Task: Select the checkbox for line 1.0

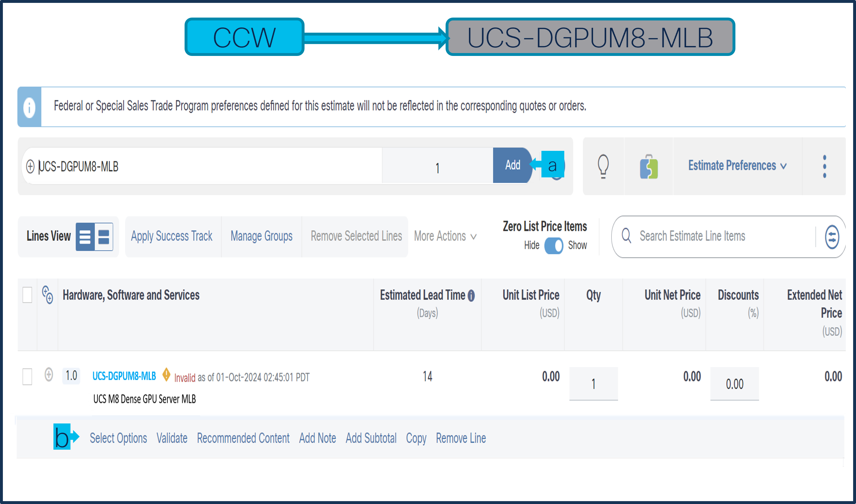Action: click(x=27, y=376)
